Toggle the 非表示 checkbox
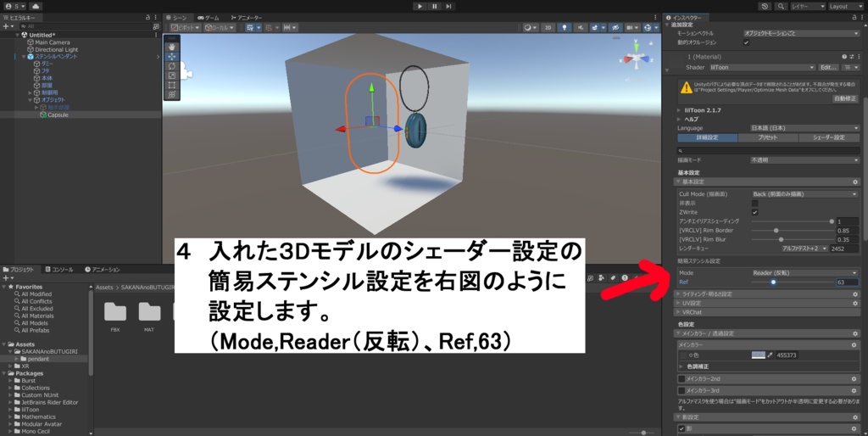868x436 pixels. point(754,204)
